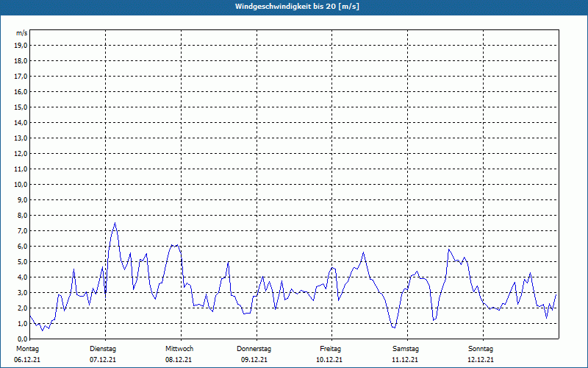Click the 08.12.21 date label

[x=179, y=360]
